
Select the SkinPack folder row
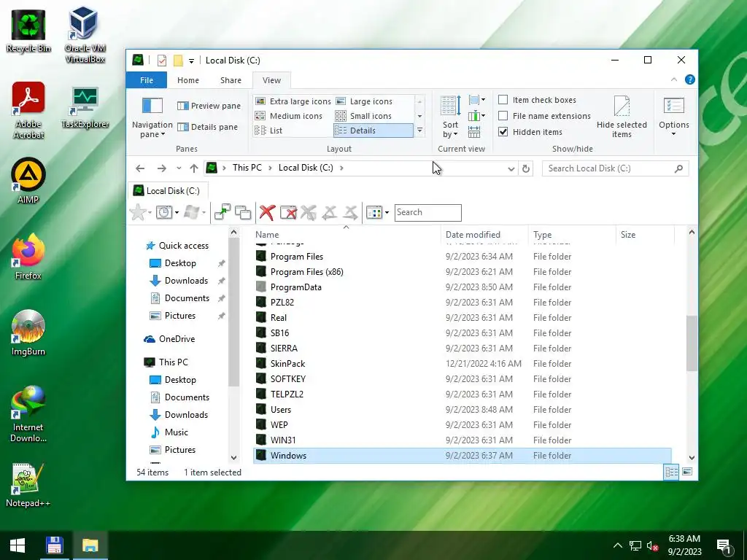462,364
